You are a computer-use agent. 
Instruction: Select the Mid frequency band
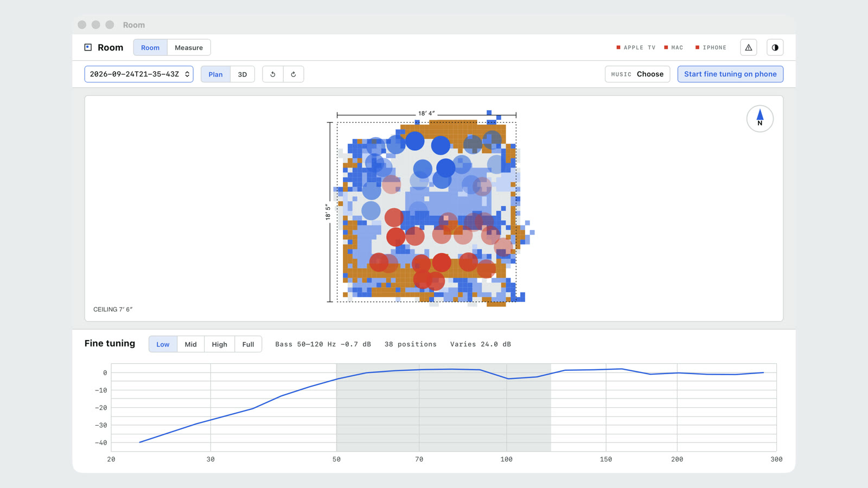(190, 344)
